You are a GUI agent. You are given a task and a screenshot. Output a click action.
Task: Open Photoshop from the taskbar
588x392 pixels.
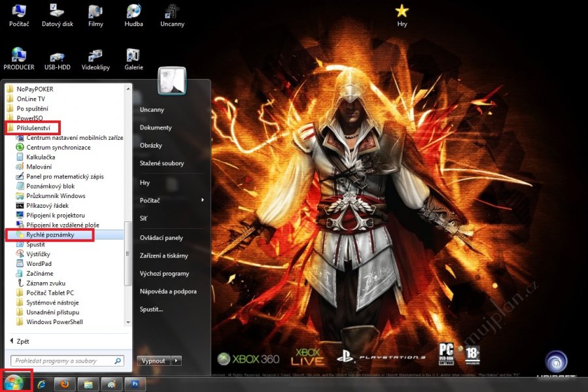(135, 384)
